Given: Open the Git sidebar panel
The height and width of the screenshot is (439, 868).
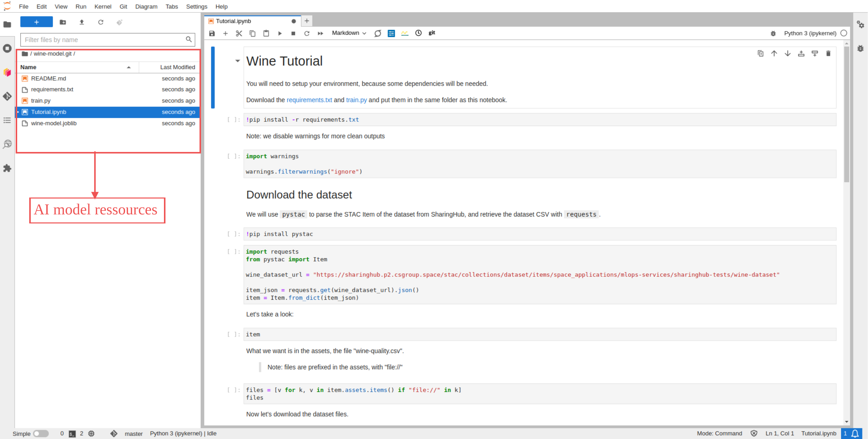Looking at the screenshot, I should tap(7, 96).
